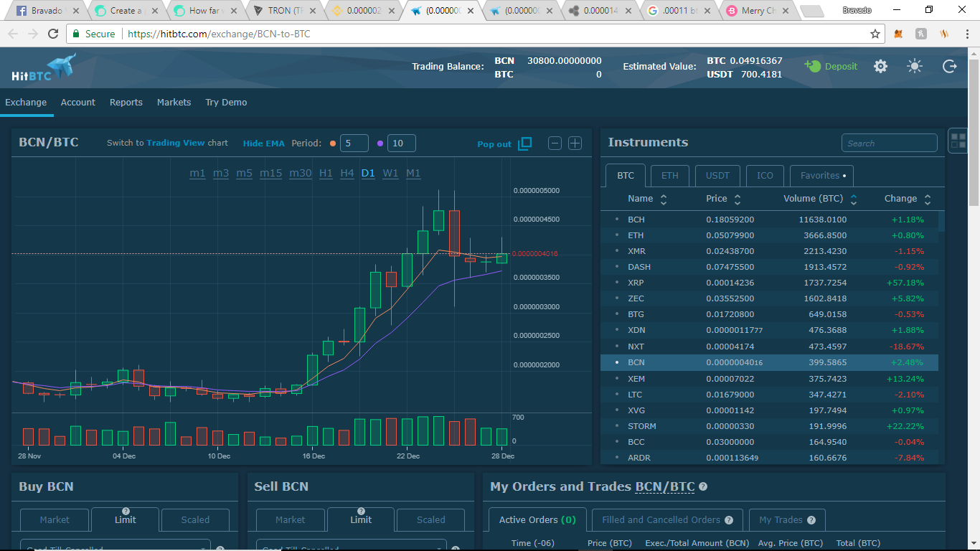980x551 pixels.
Task: Switch instruments to the USDT tab
Action: [x=717, y=176]
